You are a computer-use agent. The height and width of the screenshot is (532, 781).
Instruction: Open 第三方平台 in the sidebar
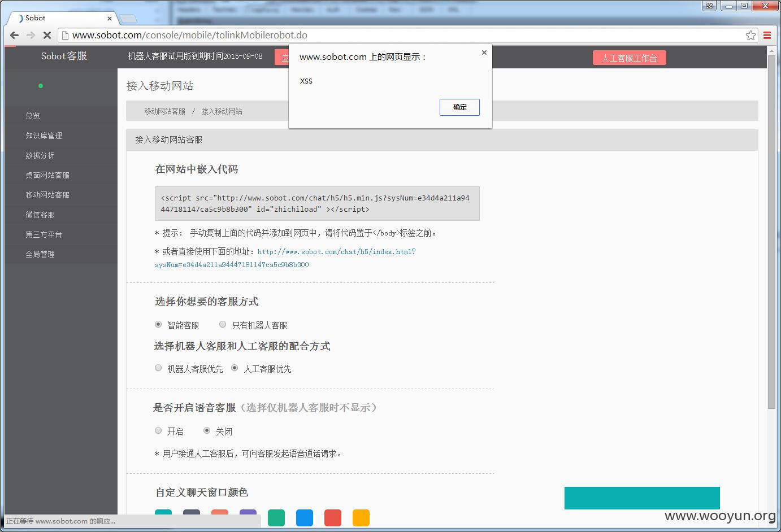[x=44, y=234]
